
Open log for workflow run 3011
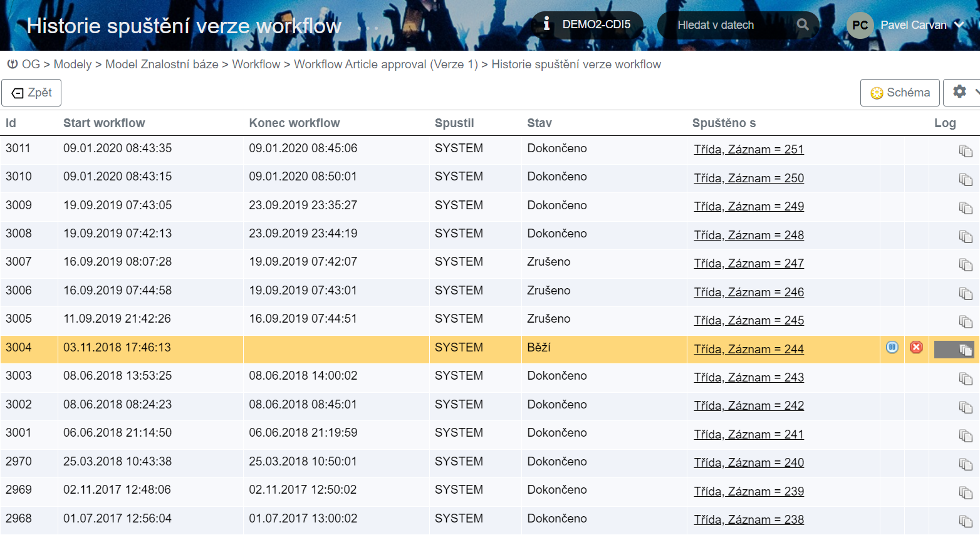coord(966,151)
